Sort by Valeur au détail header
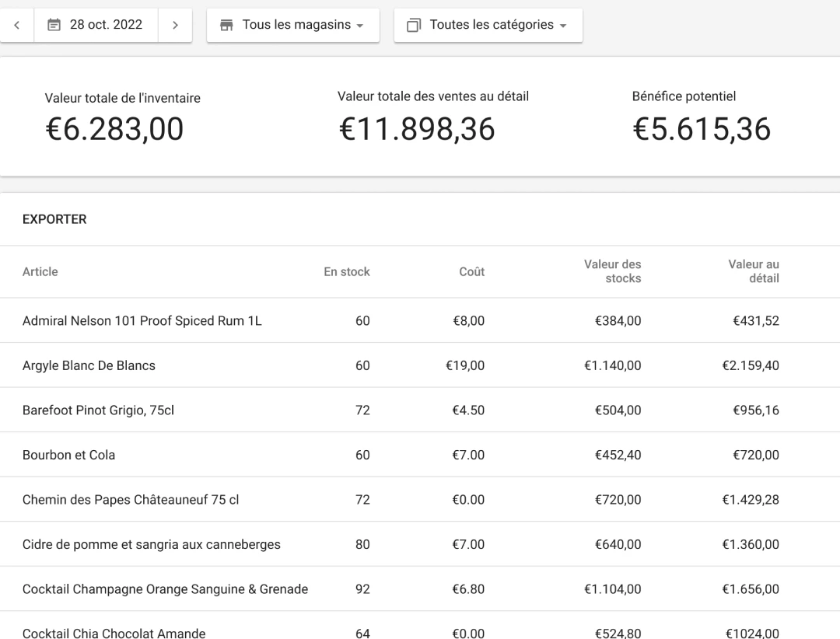 tap(754, 271)
